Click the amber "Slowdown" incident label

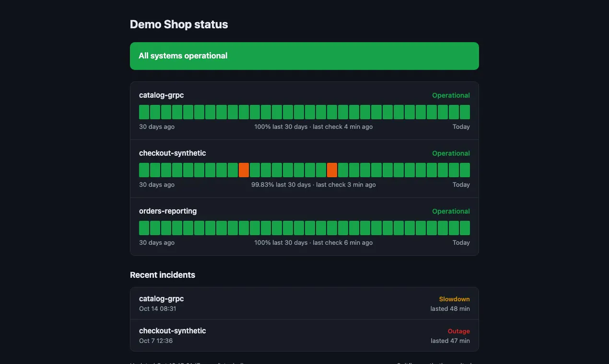click(454, 299)
